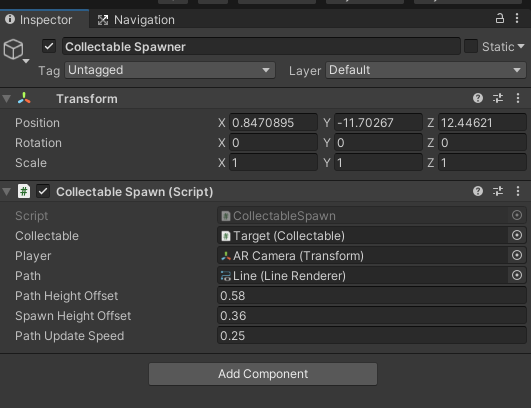Open object picker for Player field
The image size is (531, 408).
tap(517, 255)
